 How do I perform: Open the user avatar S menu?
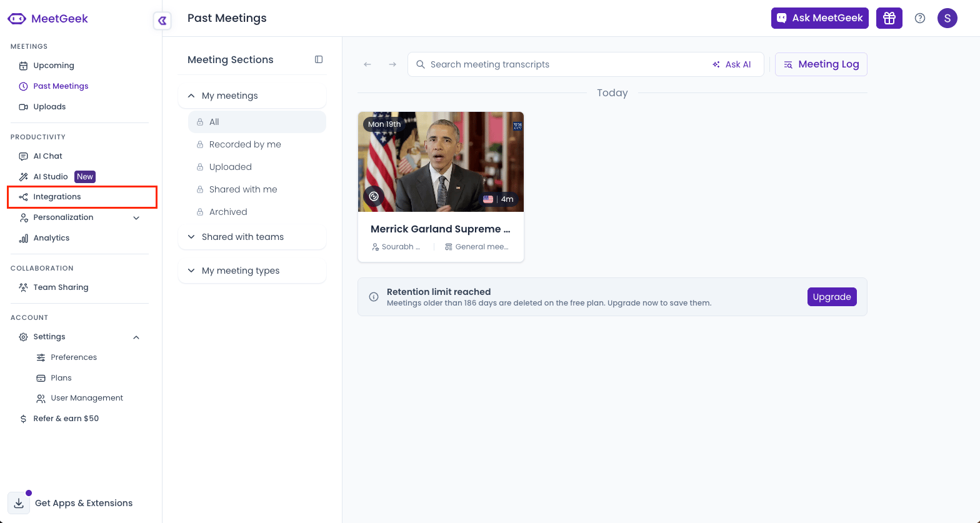947,18
